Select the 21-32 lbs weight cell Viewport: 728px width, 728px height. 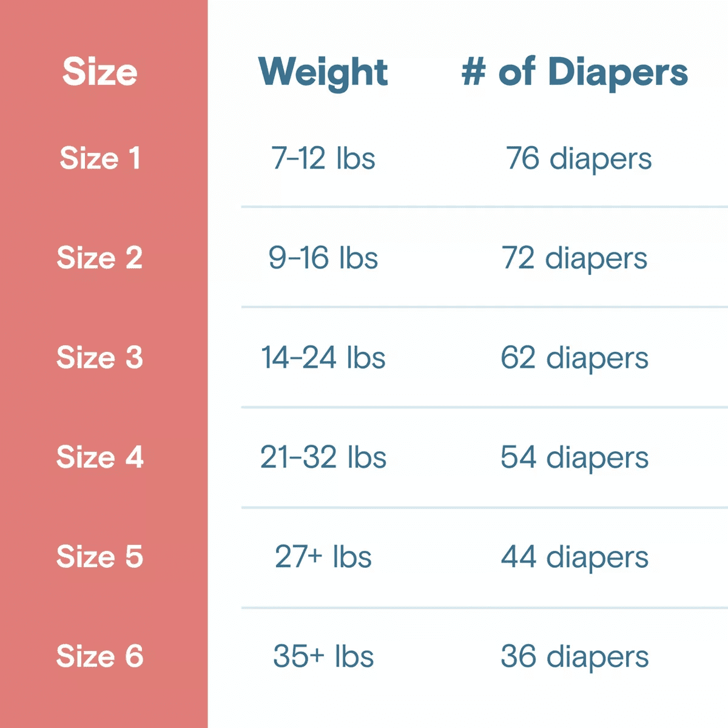(323, 457)
